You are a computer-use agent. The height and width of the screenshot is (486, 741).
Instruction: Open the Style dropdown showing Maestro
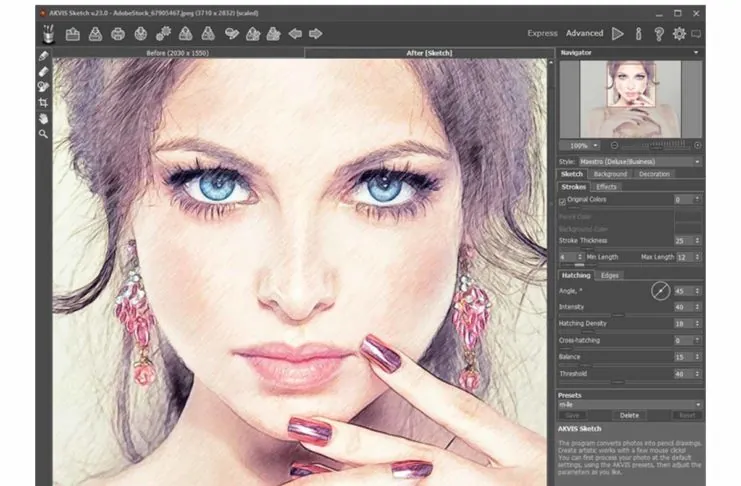click(x=640, y=161)
